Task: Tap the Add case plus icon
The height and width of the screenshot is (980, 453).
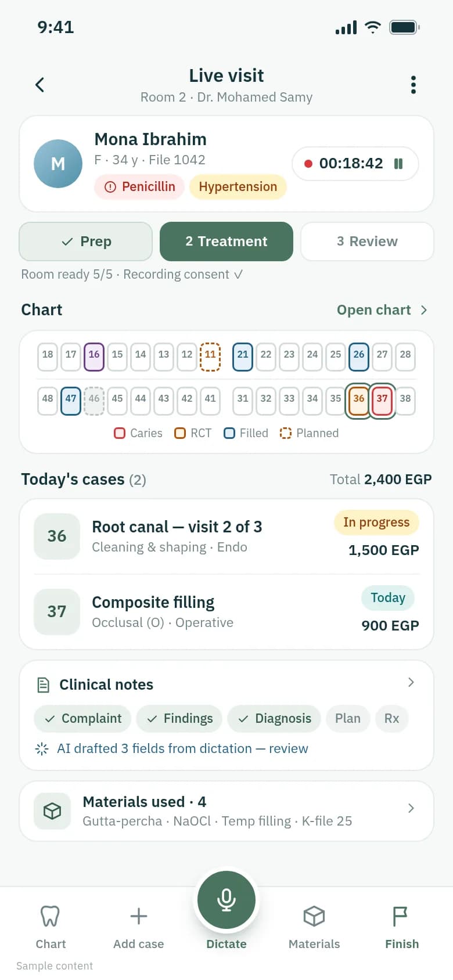Action: (x=139, y=916)
